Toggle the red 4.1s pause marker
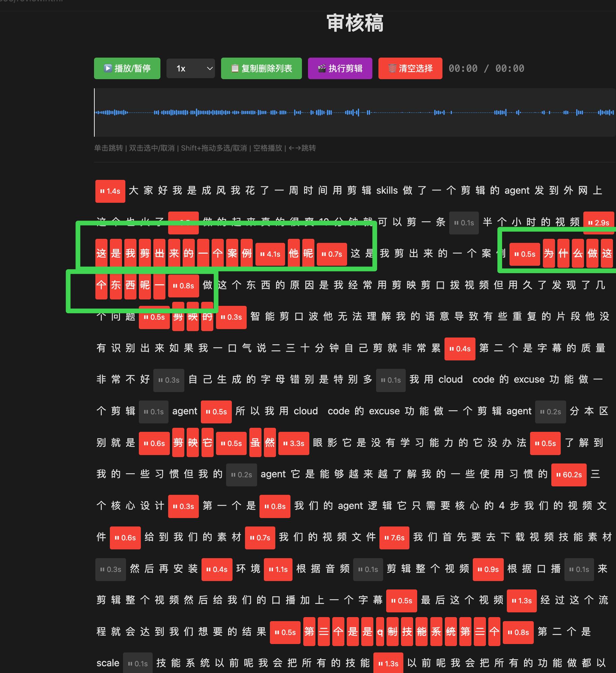 pos(270,254)
